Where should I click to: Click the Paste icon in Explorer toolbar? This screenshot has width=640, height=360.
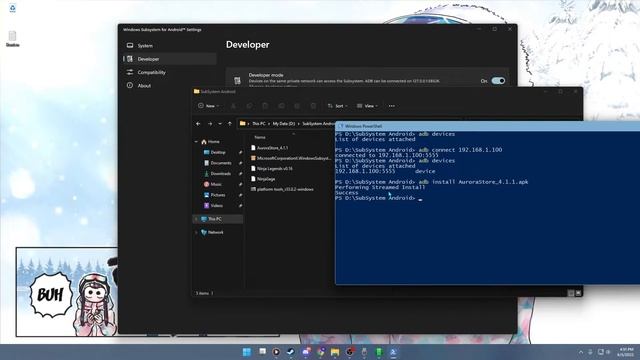tap(265, 106)
